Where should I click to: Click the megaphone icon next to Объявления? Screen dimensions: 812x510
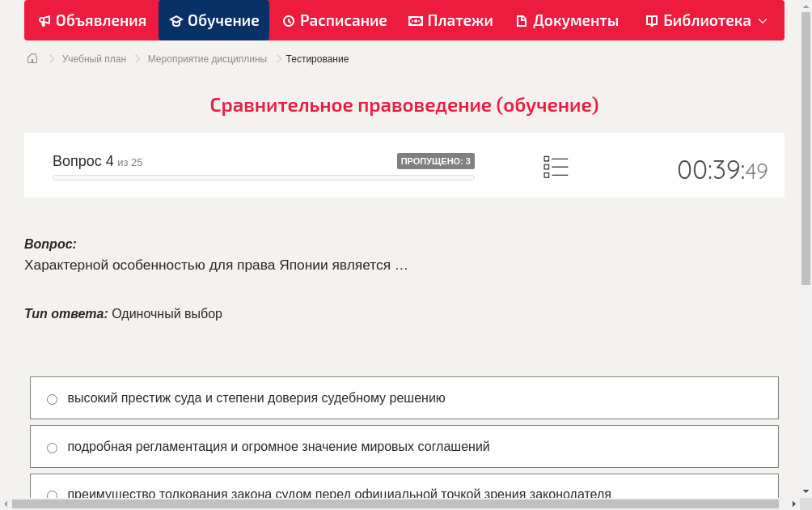click(44, 20)
